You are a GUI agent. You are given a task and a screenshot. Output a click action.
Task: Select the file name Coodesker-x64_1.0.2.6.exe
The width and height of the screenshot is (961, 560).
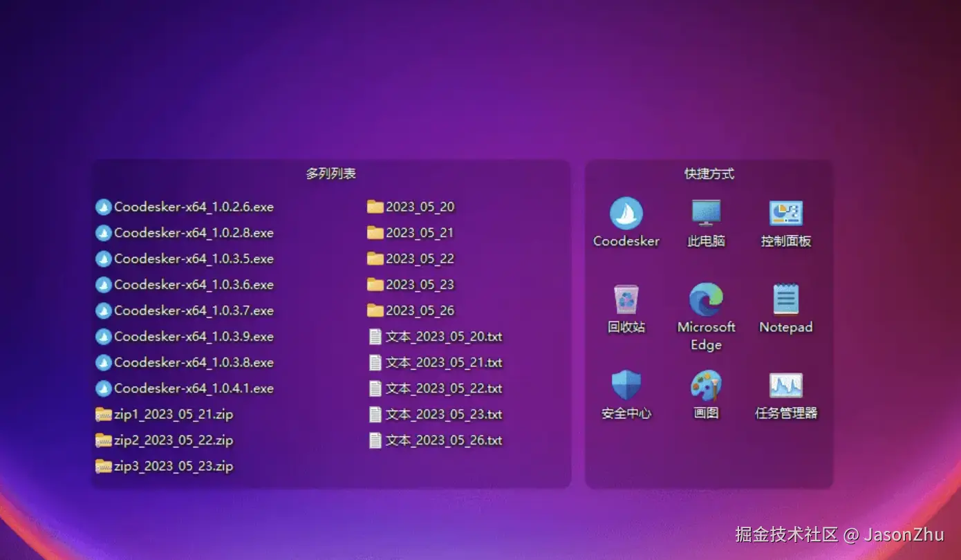(194, 207)
